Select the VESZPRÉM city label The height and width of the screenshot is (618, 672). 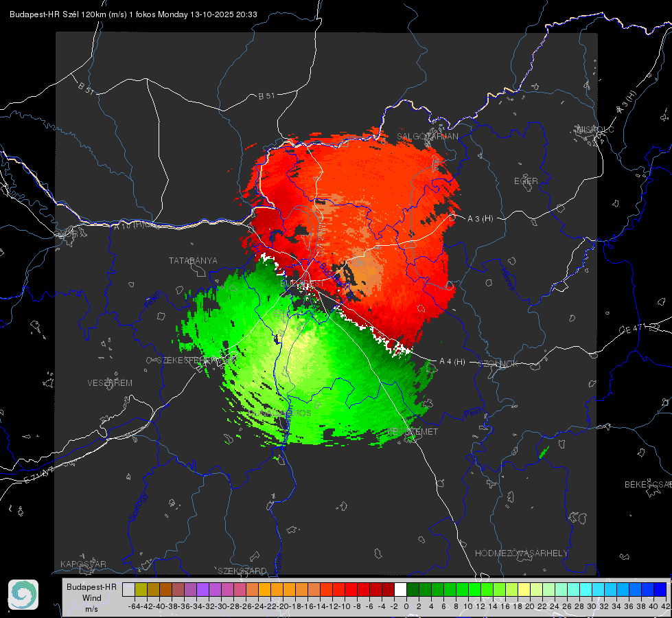[110, 382]
